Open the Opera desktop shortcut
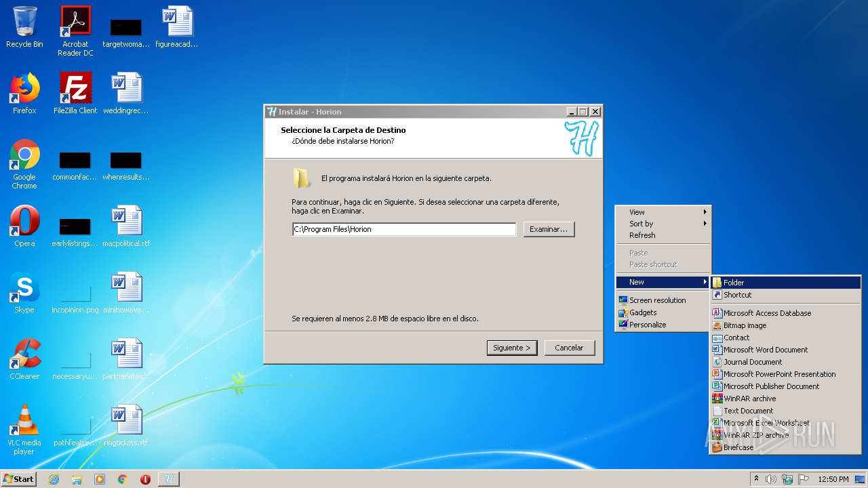This screenshot has width=868, height=488. pyautogui.click(x=24, y=226)
